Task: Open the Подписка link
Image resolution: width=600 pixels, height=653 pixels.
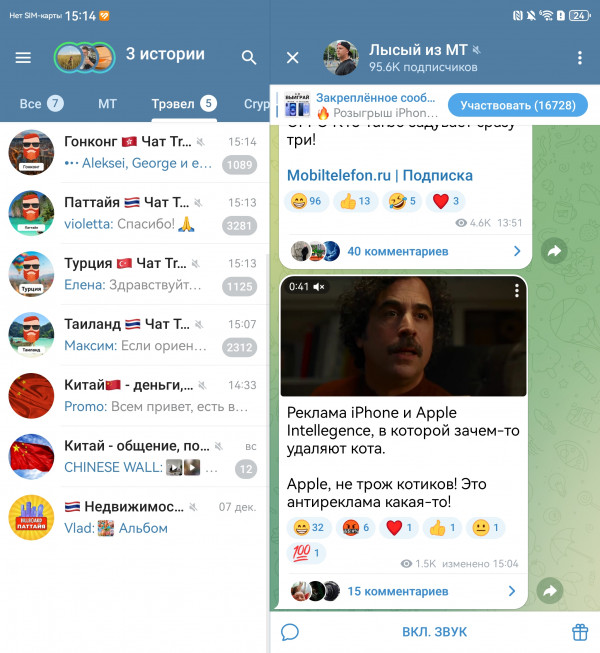Action: (438, 175)
